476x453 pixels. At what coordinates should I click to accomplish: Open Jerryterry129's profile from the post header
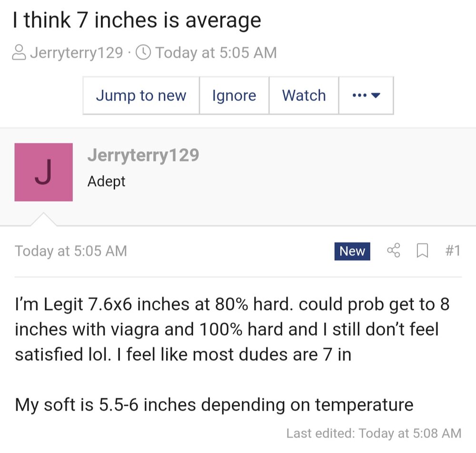[143, 155]
